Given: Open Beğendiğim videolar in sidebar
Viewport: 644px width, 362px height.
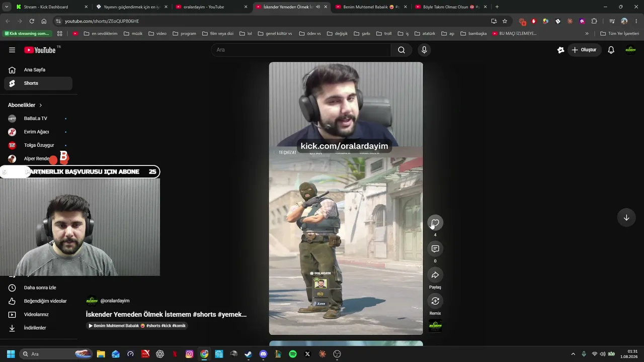Looking at the screenshot, I should point(38,301).
